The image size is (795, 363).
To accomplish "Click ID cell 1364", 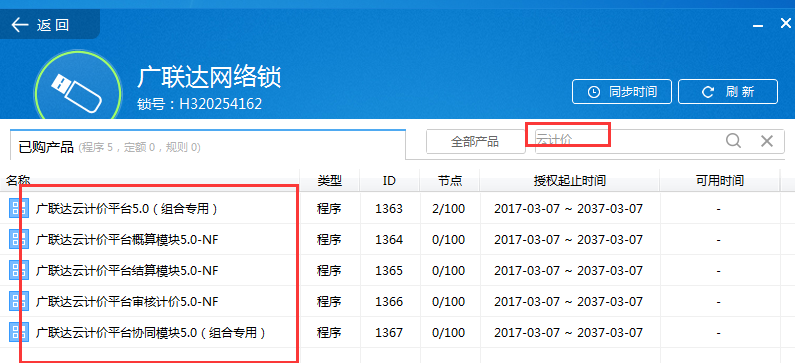I will pyautogui.click(x=389, y=239).
